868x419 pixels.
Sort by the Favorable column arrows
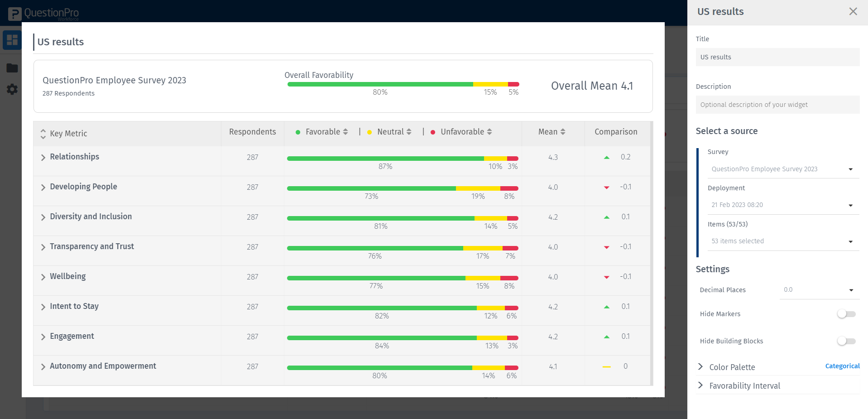pyautogui.click(x=346, y=131)
